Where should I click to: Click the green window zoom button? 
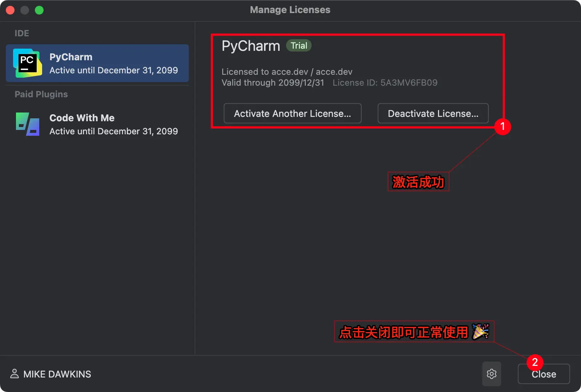click(39, 10)
